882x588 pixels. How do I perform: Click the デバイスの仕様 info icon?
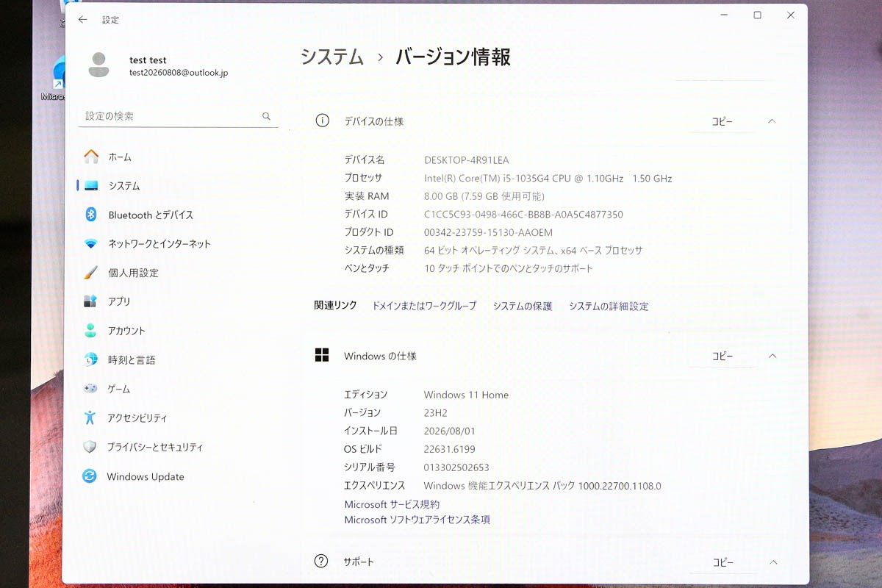[x=322, y=121]
